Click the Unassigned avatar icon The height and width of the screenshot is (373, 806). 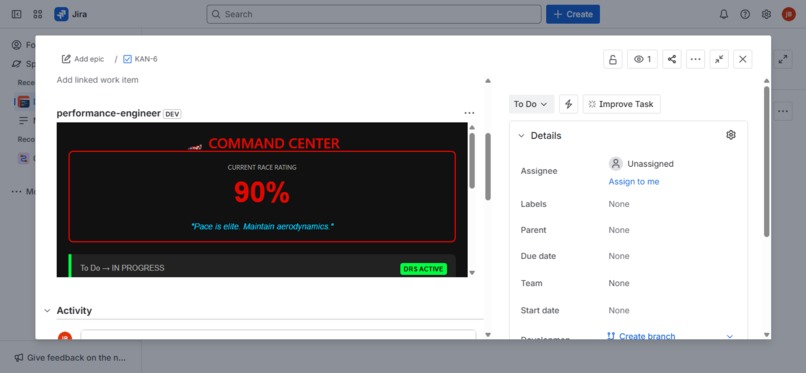(x=616, y=164)
